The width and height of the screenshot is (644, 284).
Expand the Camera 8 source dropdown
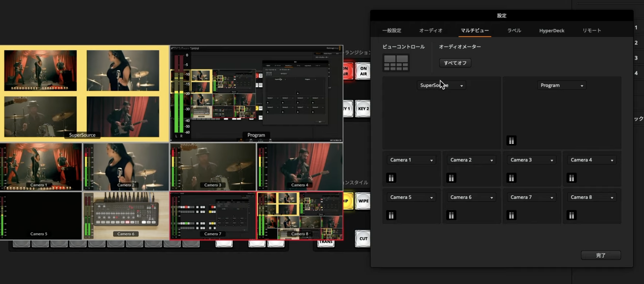click(592, 197)
